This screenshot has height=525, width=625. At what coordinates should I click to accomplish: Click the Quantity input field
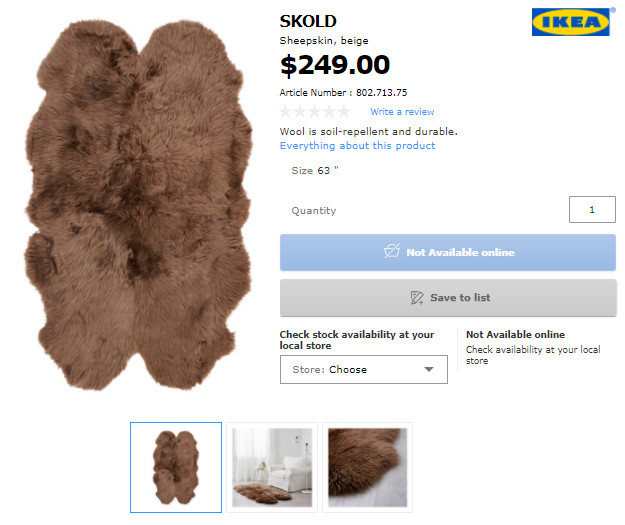[592, 210]
